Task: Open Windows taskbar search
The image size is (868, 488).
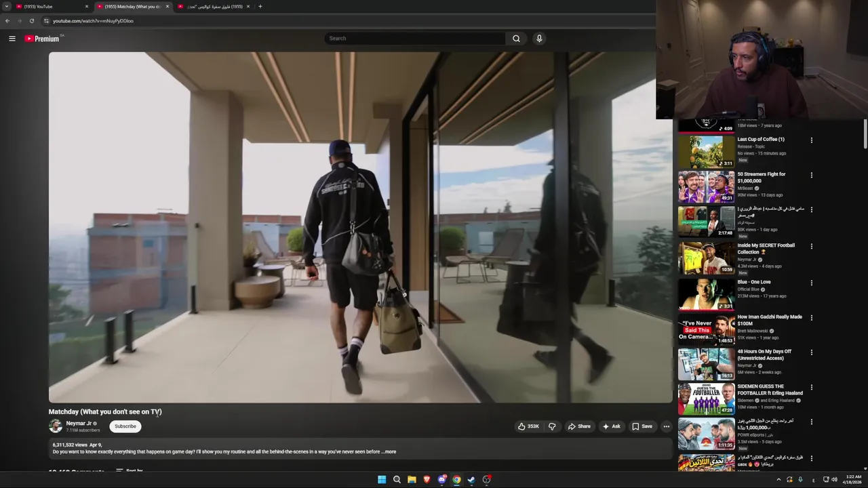Action: 397,480
